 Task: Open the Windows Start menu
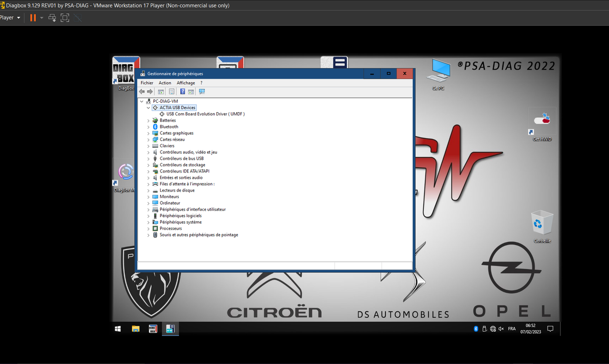118,329
